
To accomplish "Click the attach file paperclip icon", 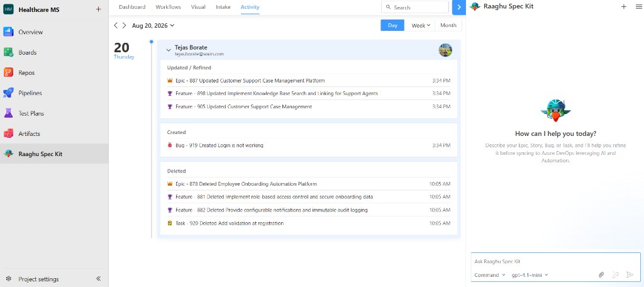I will 601,274.
